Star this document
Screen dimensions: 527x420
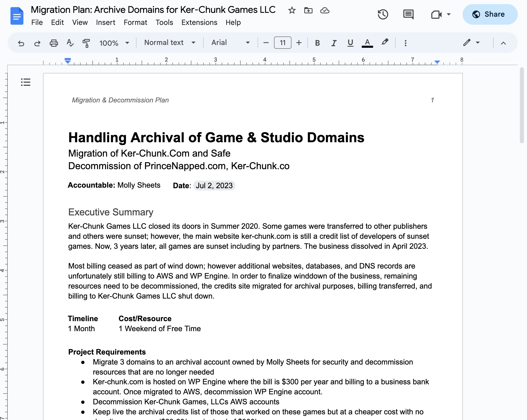[x=292, y=11]
